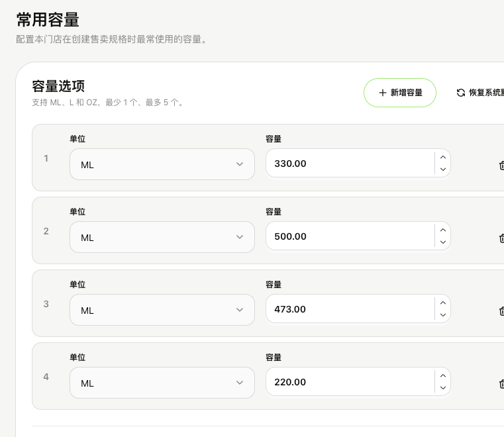Open the 单位 dropdown in row 3
The height and width of the screenshot is (437, 504).
162,310
